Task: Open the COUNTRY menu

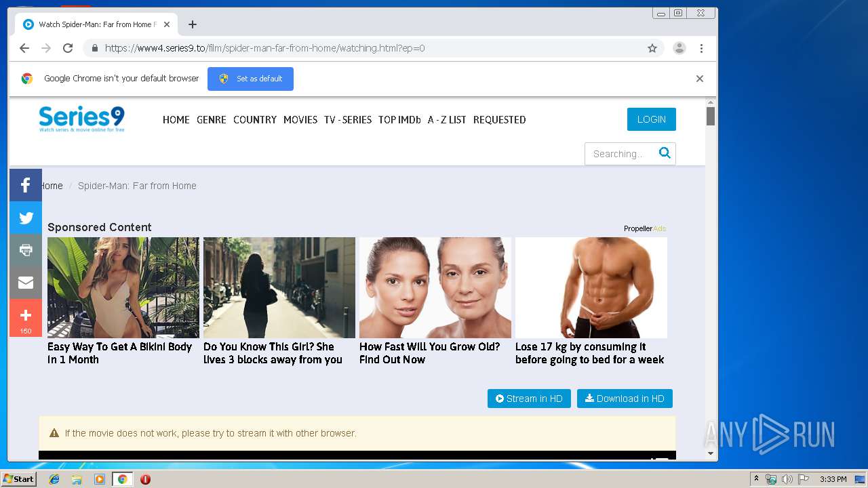Action: (x=255, y=119)
